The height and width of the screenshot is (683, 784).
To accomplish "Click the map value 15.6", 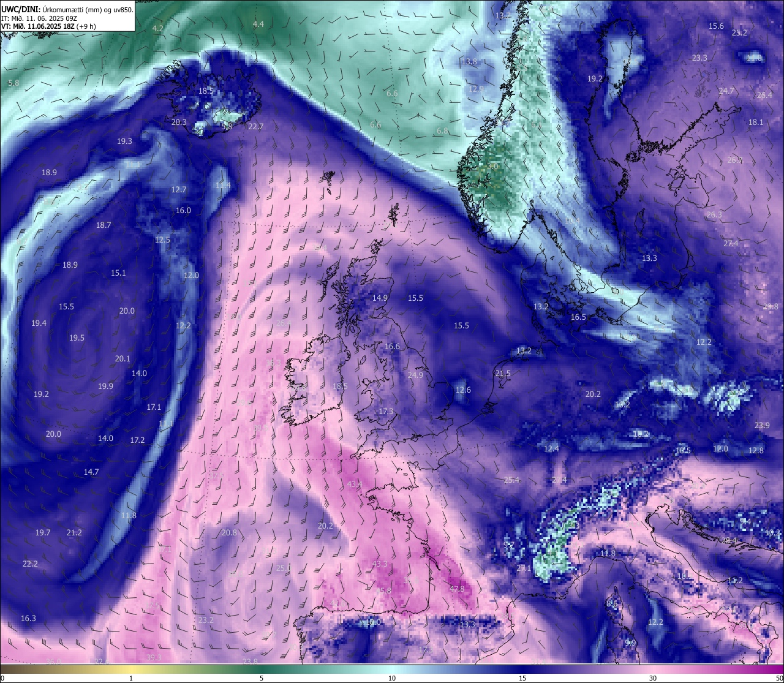I will (716, 26).
